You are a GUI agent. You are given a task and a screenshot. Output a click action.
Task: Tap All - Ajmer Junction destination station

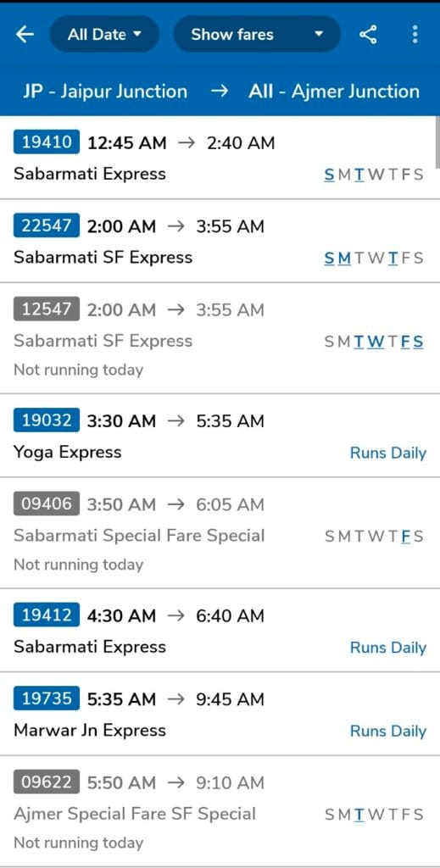tap(334, 92)
